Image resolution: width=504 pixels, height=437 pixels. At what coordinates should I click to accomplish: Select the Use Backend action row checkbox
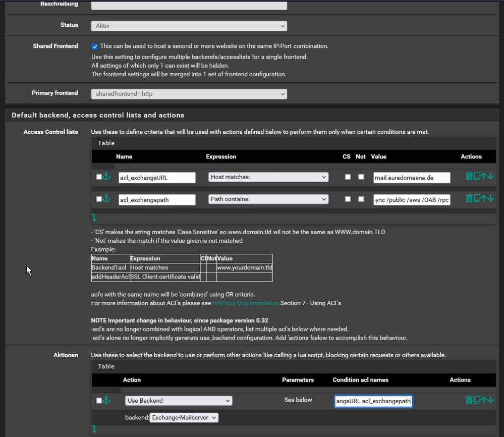pyautogui.click(x=99, y=400)
